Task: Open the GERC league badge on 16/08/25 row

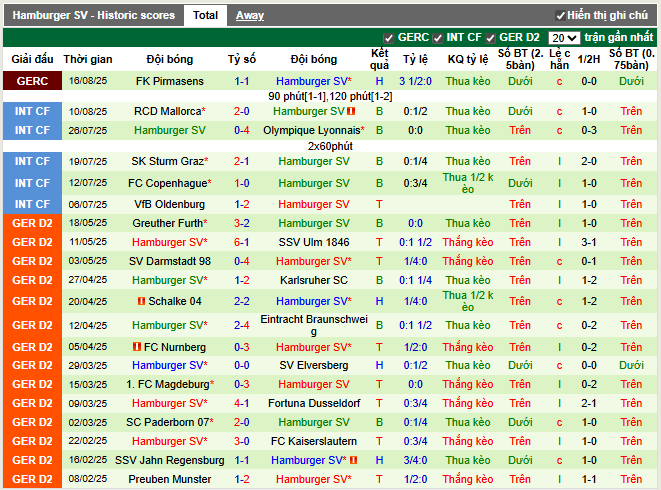Action: point(32,81)
